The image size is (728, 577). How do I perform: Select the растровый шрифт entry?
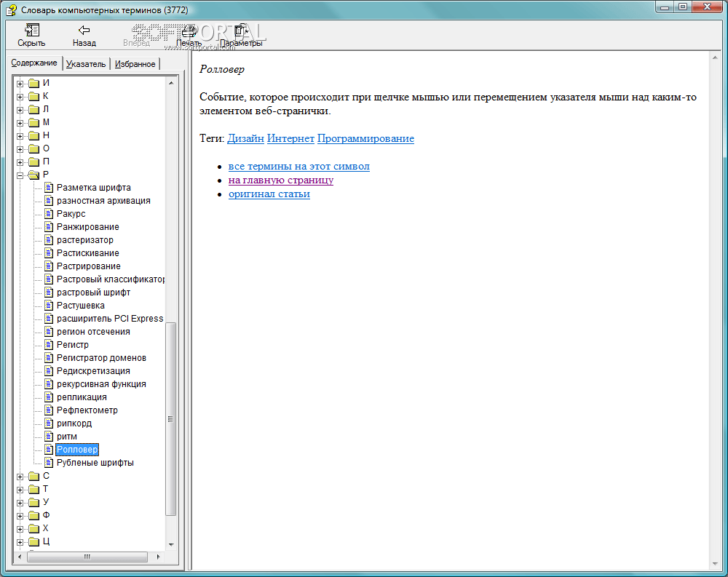[93, 293]
